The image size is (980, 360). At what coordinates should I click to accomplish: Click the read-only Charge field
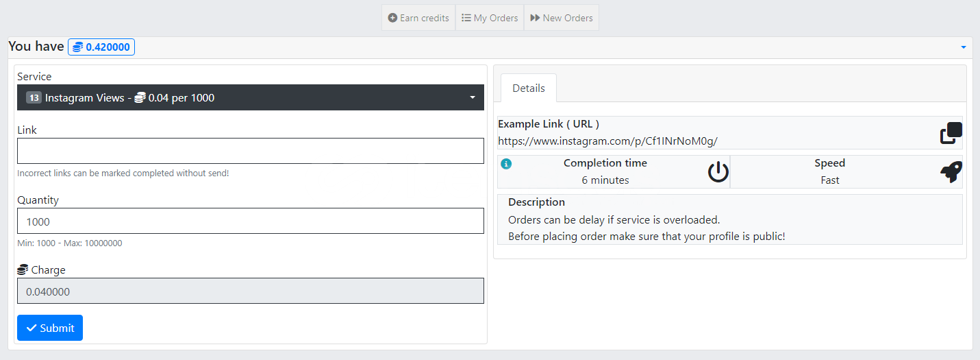point(250,291)
